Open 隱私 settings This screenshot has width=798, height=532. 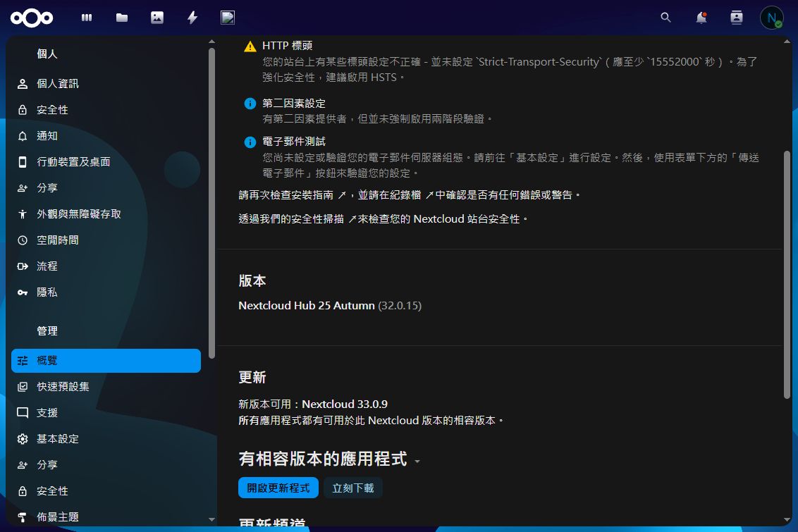tap(106, 292)
